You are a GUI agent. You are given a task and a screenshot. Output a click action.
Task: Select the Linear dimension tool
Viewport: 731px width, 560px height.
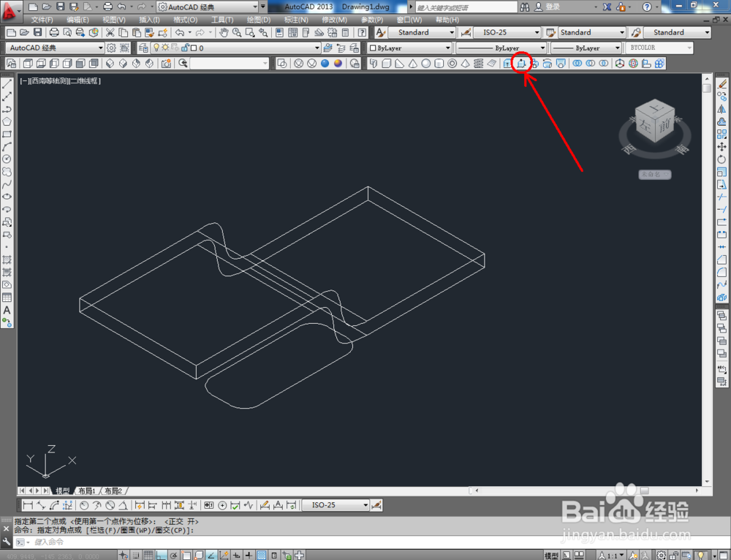click(x=28, y=505)
